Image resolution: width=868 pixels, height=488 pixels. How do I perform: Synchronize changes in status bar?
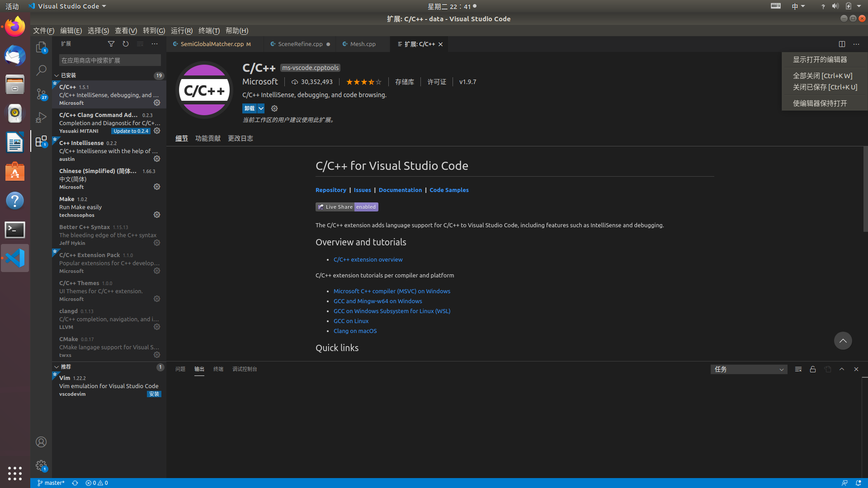pyautogui.click(x=75, y=483)
